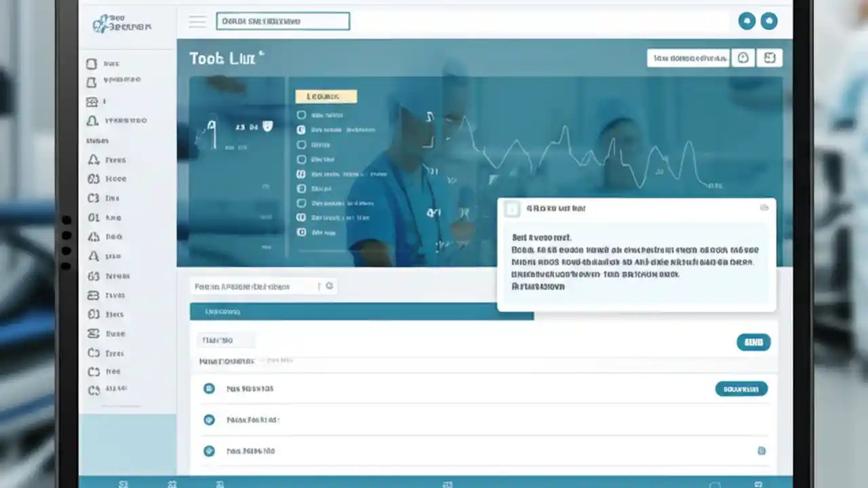Enable the filled checkbox mid-Legend list

click(301, 174)
